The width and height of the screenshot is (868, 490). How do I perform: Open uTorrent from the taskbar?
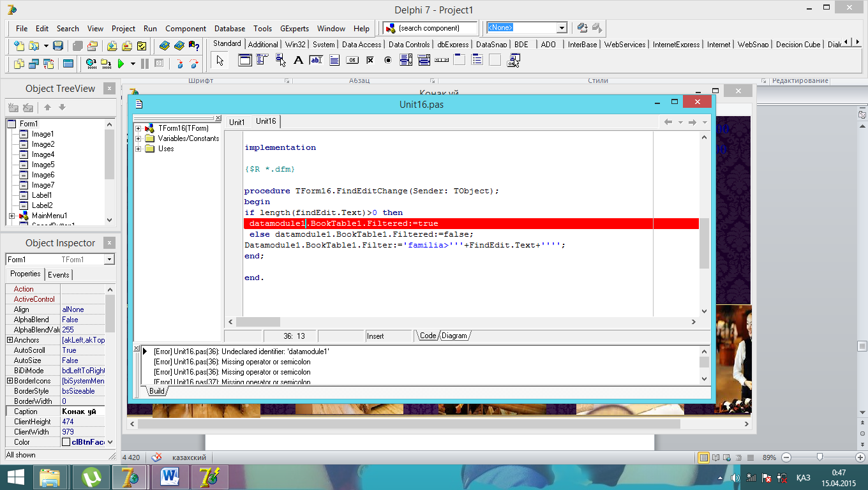coord(91,477)
